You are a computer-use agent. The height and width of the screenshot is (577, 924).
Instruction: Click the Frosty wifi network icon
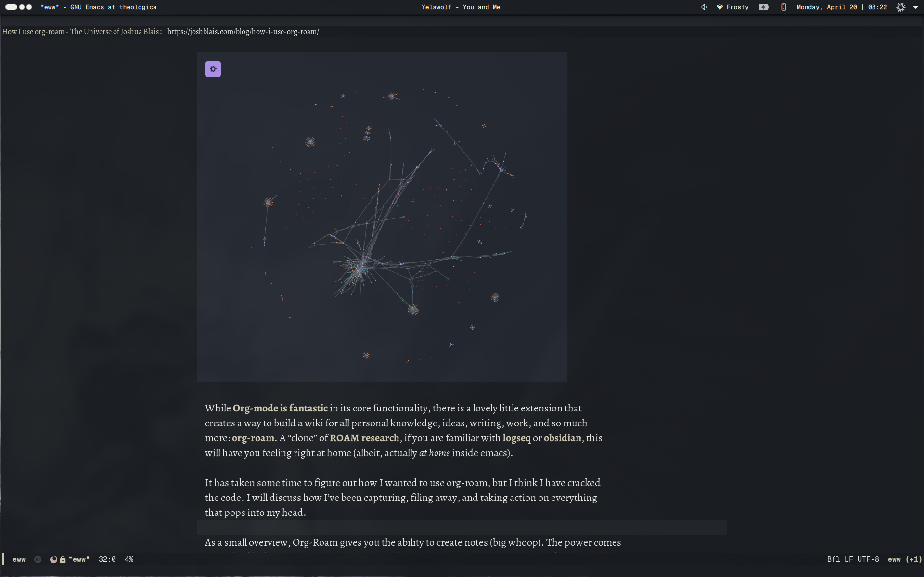click(x=720, y=7)
